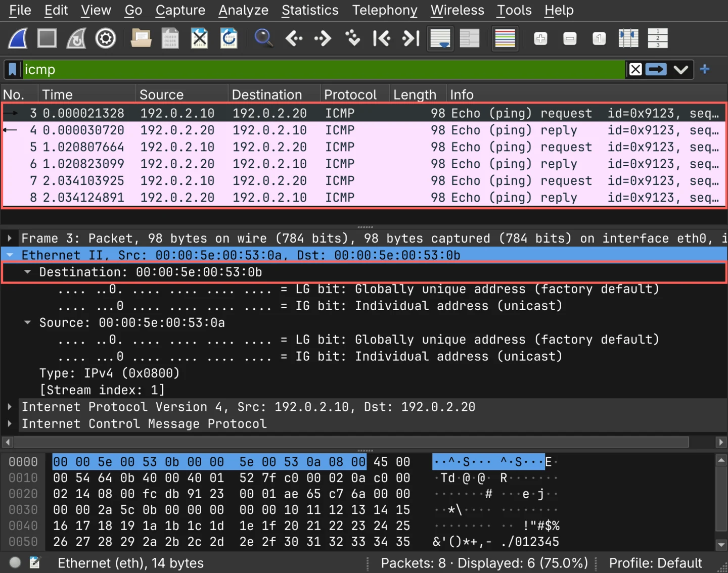Click the icmp display filter field
Image resolution: width=728 pixels, height=573 pixels.
click(x=324, y=69)
